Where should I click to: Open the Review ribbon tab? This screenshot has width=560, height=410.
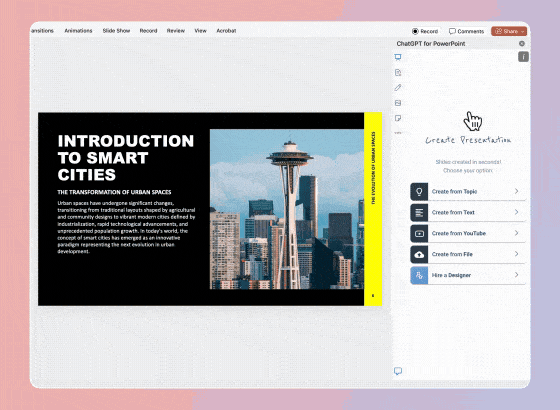coord(176,31)
